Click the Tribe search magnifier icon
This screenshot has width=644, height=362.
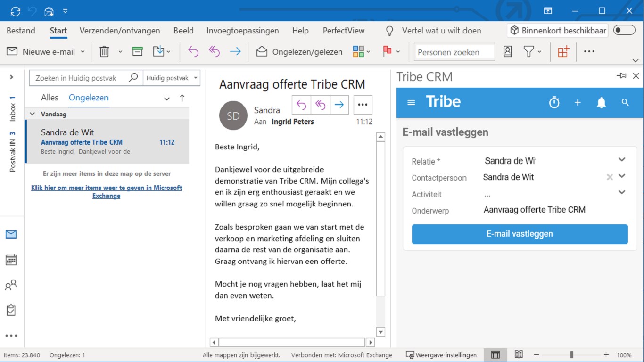(625, 102)
